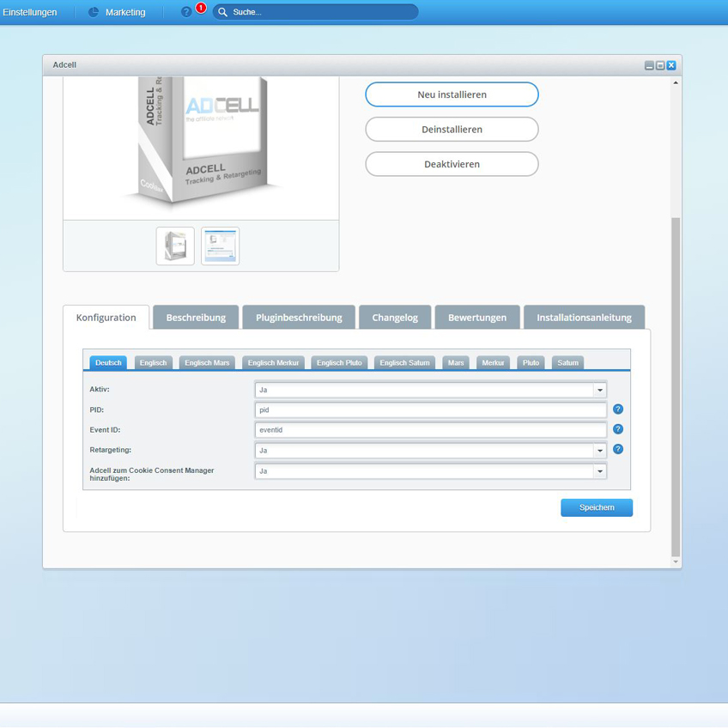728x728 pixels.
Task: Click the scrollbar down arrow in Adcell window
Action: pos(676,561)
